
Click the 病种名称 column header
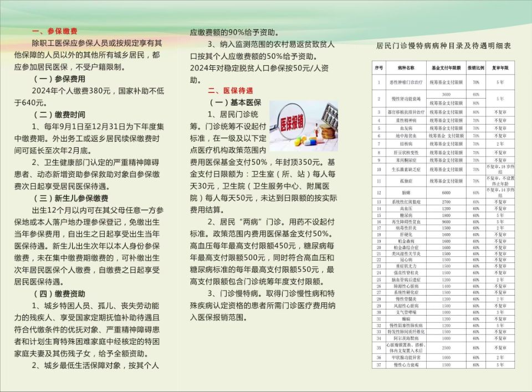pos(406,68)
